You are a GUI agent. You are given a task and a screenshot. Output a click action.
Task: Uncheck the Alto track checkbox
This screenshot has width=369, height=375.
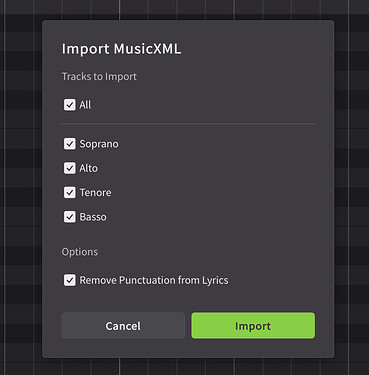[x=70, y=168]
